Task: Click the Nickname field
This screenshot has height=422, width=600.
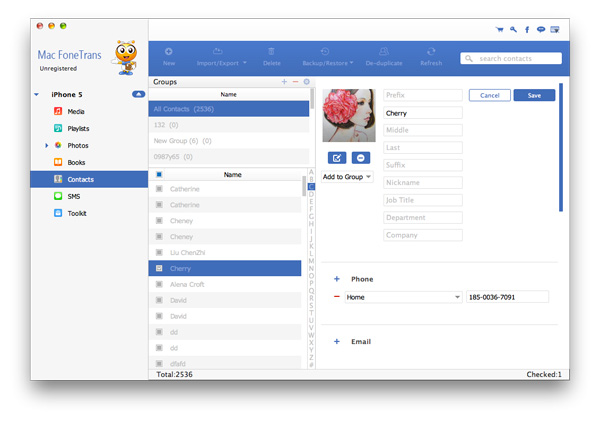Action: (423, 182)
